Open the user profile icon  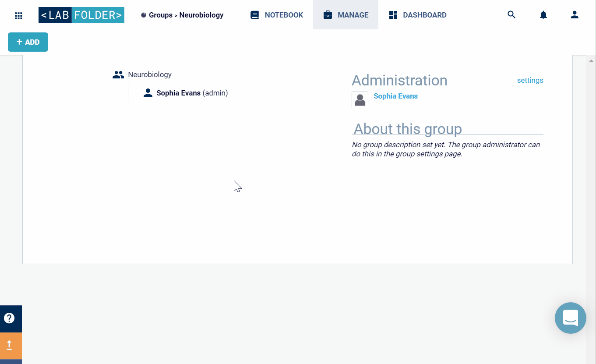(x=575, y=15)
